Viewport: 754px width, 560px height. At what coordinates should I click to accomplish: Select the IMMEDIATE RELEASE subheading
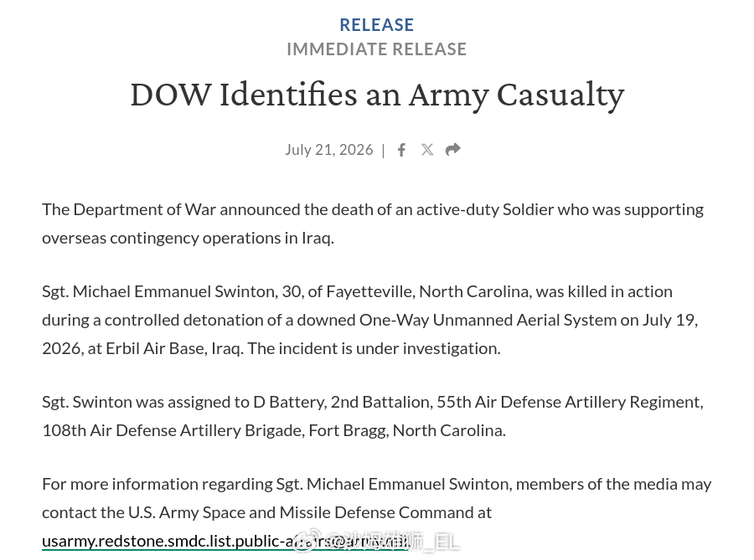coord(376,49)
